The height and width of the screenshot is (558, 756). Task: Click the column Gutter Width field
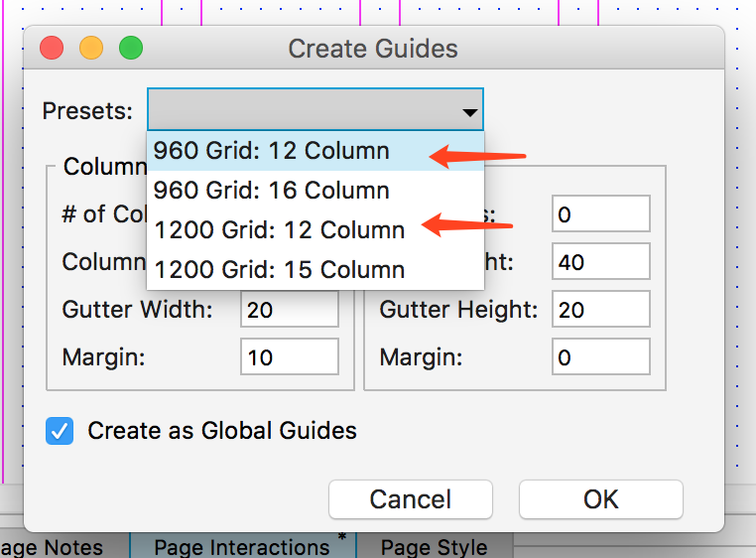[x=289, y=311]
